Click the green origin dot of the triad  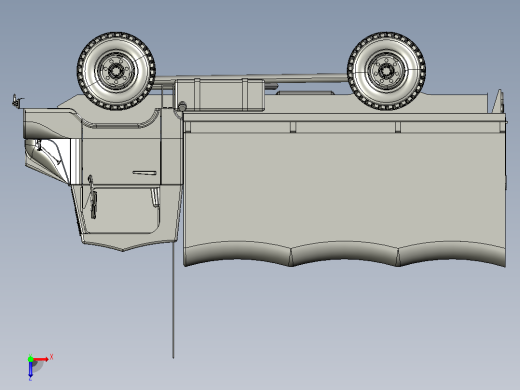coord(30,359)
